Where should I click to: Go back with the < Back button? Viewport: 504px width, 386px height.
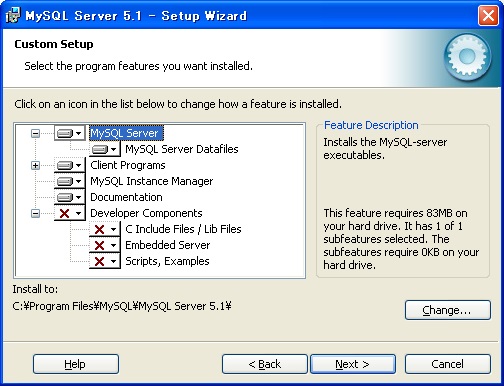(265, 364)
